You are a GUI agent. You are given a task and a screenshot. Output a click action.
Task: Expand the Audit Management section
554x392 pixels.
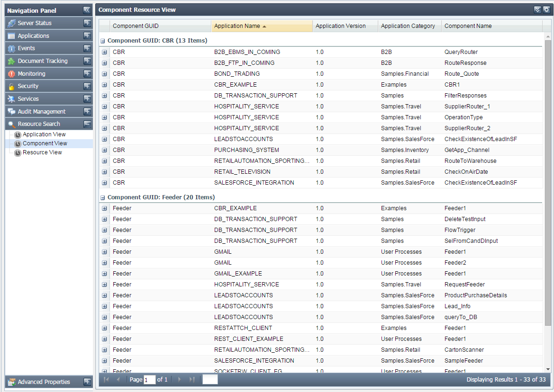click(x=87, y=111)
